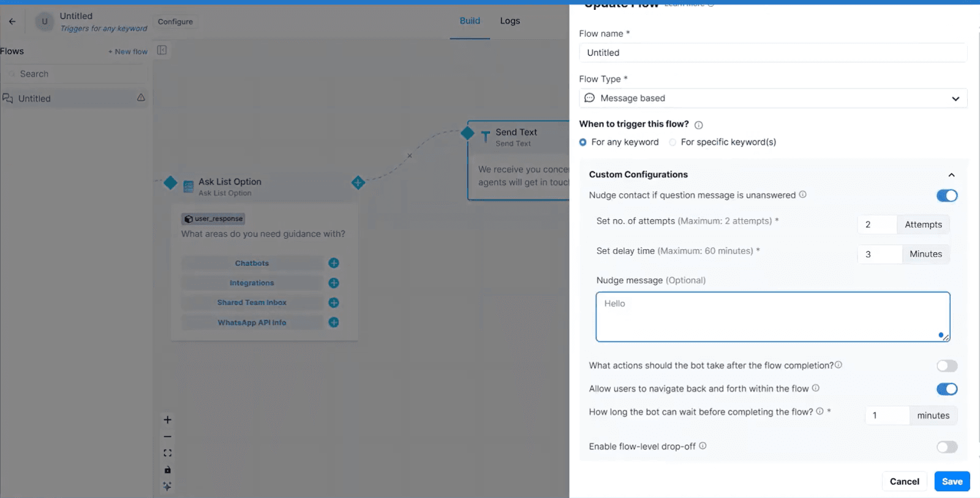Click the Cancel button
This screenshot has height=498, width=980.
point(904,481)
